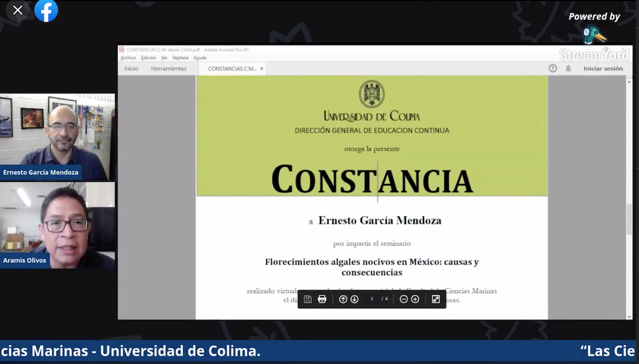Zoom out with the minus icon

(x=404, y=299)
